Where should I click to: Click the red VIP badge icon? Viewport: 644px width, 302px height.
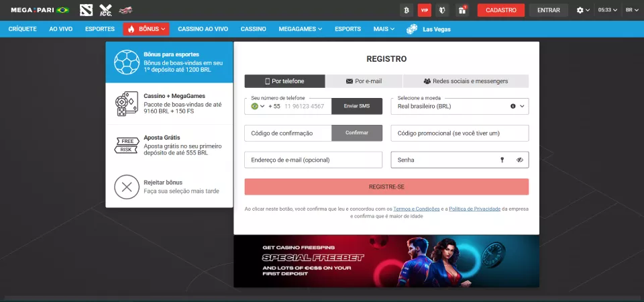click(424, 10)
